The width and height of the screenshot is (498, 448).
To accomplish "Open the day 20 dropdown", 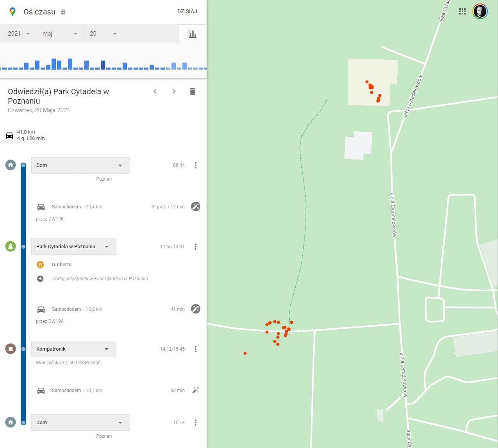I will point(103,34).
